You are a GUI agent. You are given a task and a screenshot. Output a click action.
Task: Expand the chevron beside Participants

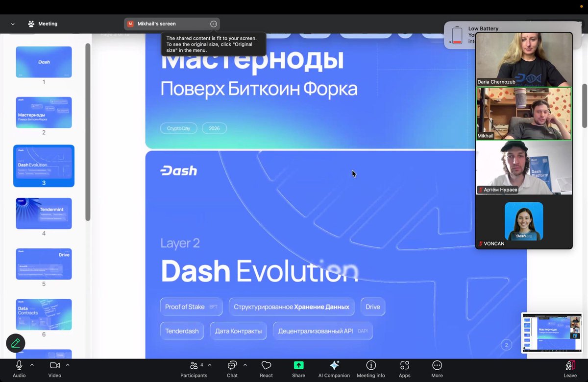tap(210, 365)
